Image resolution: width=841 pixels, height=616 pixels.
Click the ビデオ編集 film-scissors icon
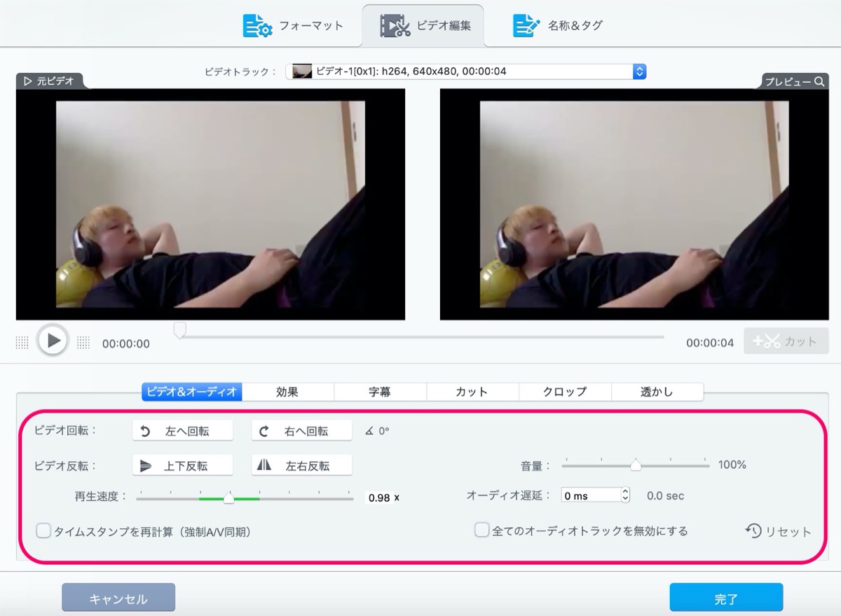click(x=395, y=26)
